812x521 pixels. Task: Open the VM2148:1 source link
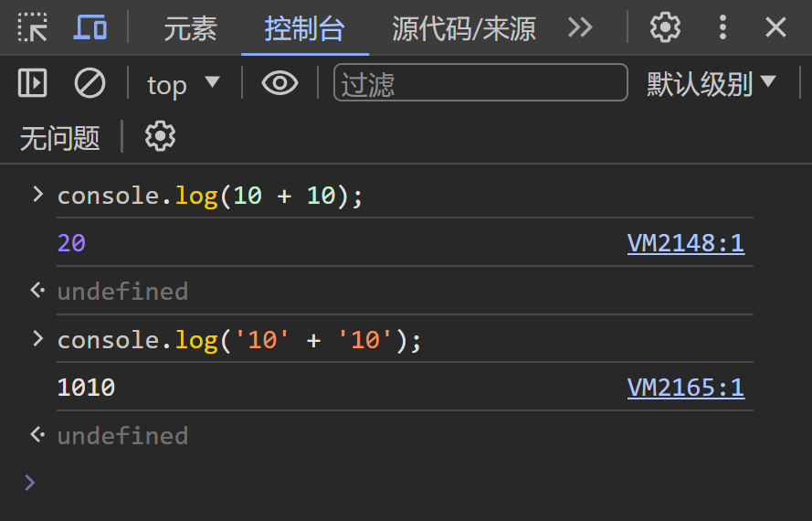pyautogui.click(x=685, y=243)
